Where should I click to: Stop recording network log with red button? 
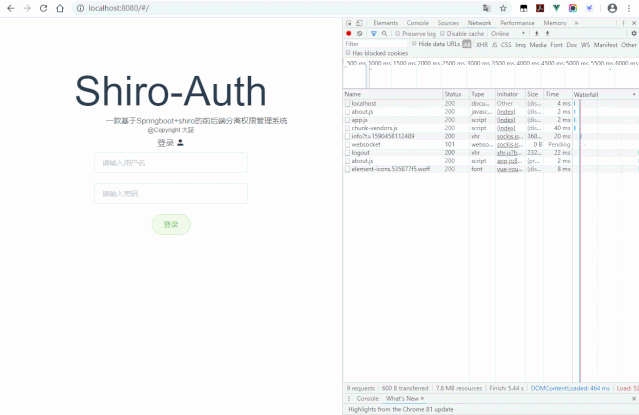coord(348,34)
